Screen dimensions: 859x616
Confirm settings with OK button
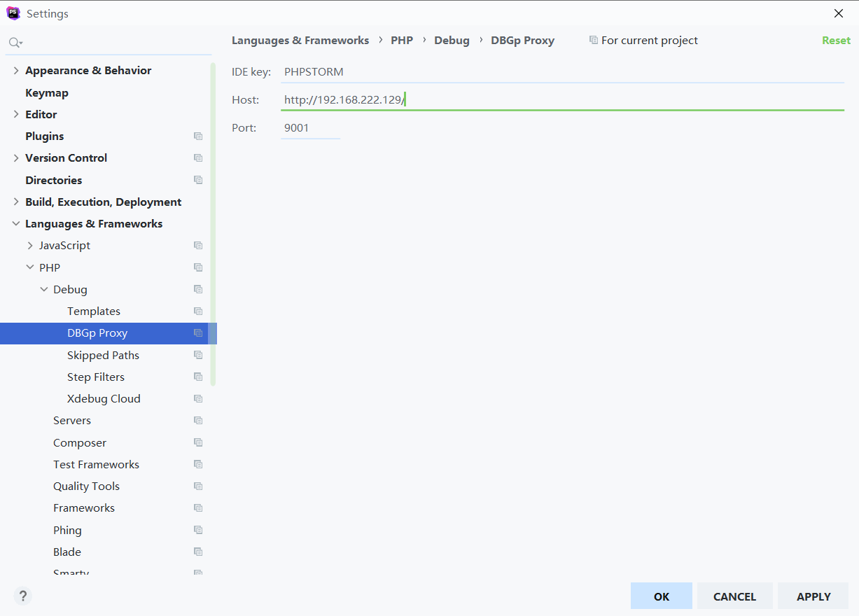click(x=662, y=596)
